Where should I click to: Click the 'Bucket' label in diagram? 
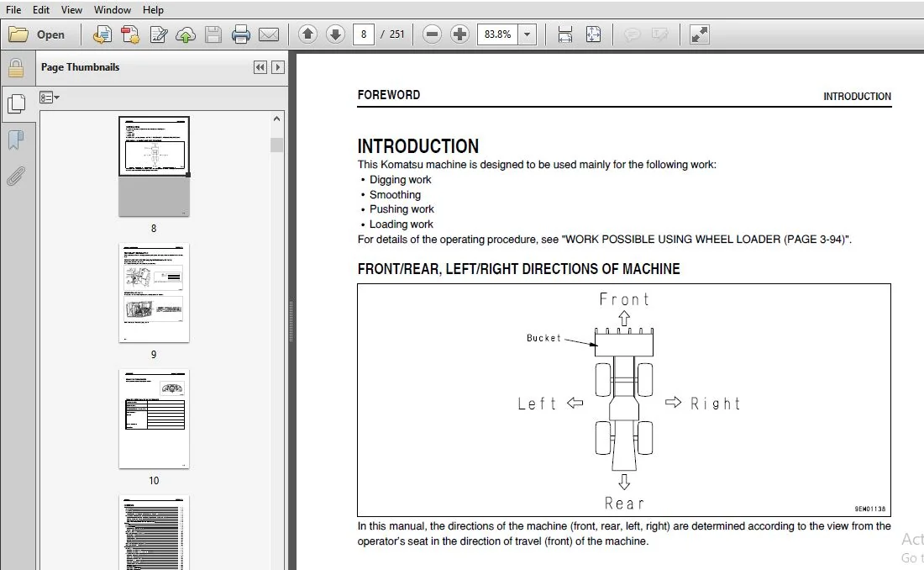[543, 338]
